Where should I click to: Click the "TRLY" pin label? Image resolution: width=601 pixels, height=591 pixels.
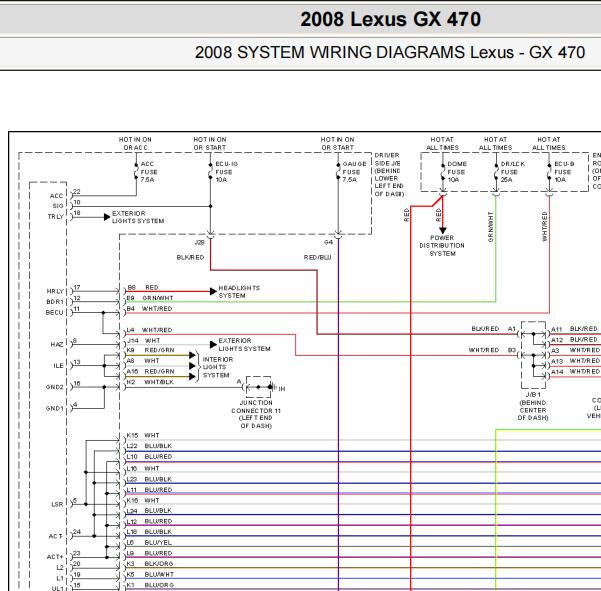(56, 217)
